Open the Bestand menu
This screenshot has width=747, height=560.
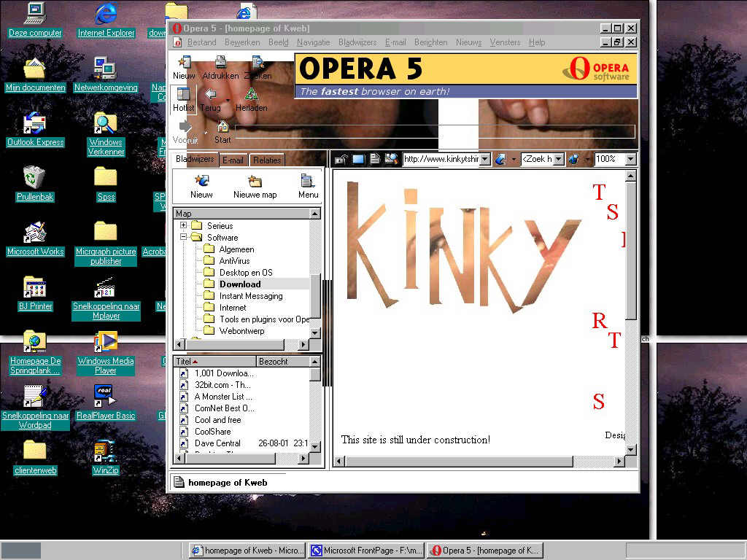tap(201, 42)
